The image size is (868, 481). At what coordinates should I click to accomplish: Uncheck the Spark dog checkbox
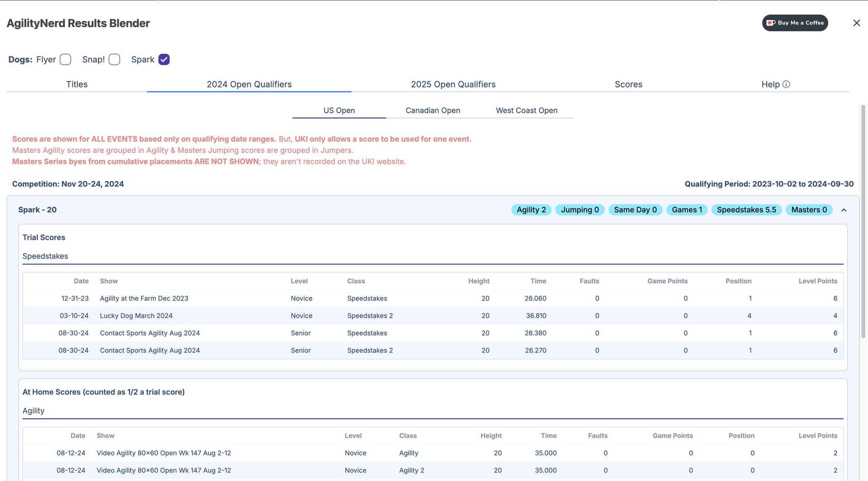[164, 59]
